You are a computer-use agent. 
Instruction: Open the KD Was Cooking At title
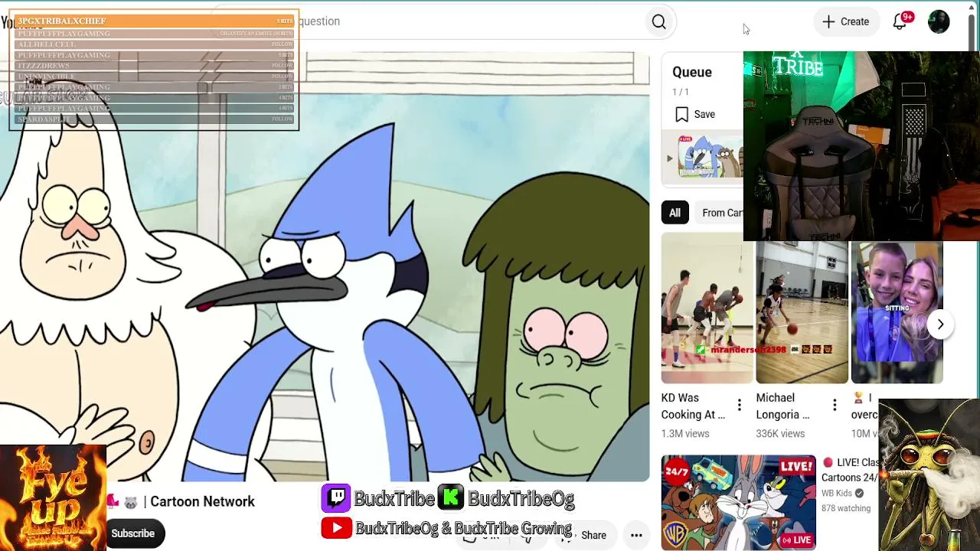(x=693, y=406)
